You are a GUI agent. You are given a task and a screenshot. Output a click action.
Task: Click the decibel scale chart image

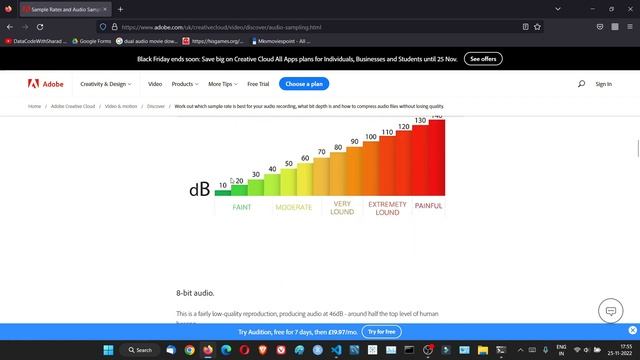(317, 166)
